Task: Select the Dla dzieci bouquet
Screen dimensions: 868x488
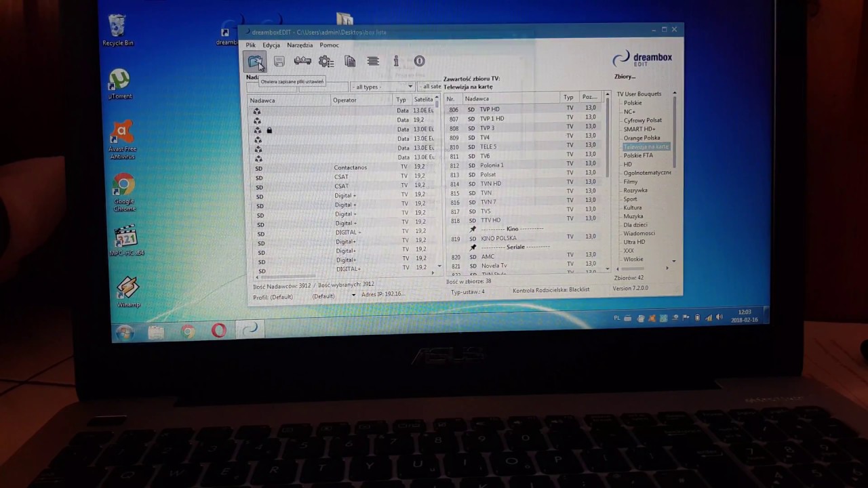Action: [x=635, y=225]
